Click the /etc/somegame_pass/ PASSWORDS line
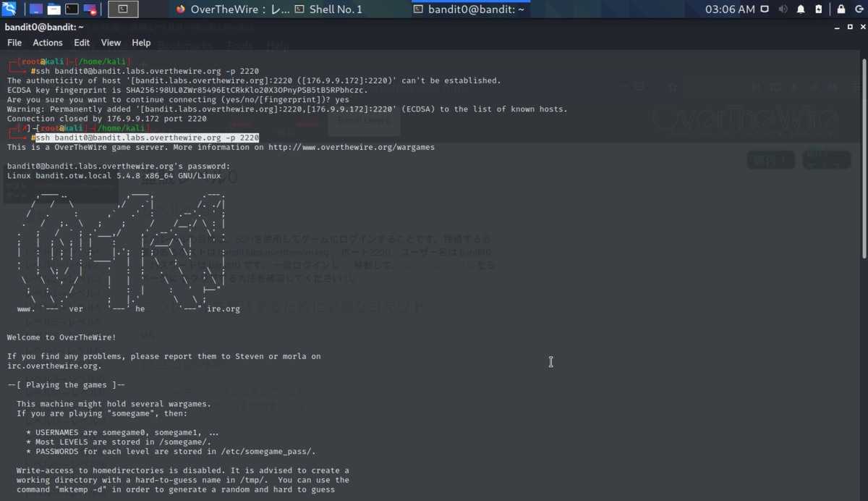Image resolution: width=868 pixels, height=501 pixels. tap(171, 451)
